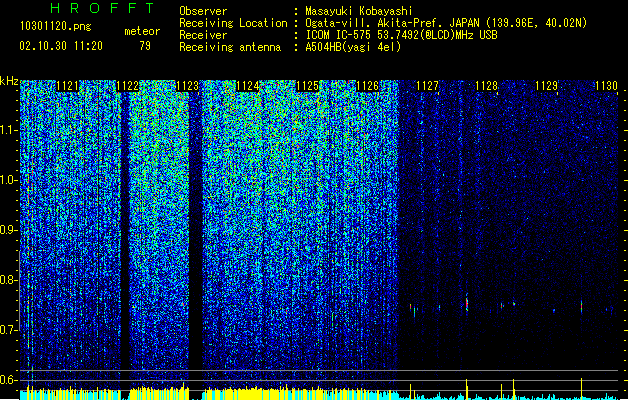
Task: Click the 'meteor' count label
Action: click(x=142, y=31)
